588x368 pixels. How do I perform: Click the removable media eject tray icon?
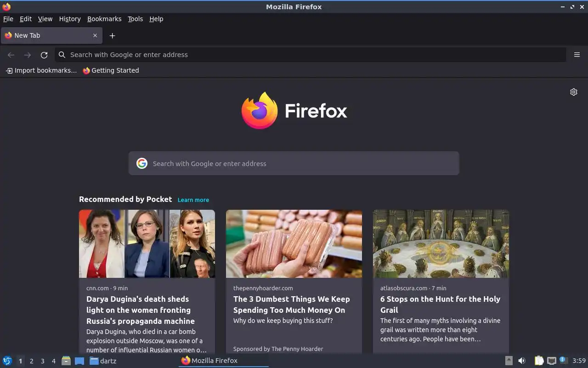pyautogui.click(x=509, y=361)
